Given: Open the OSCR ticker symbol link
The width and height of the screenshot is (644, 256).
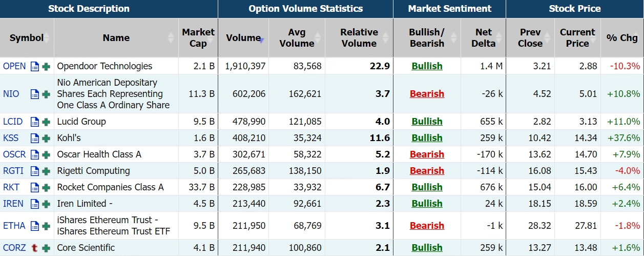Looking at the screenshot, I should [14, 154].
